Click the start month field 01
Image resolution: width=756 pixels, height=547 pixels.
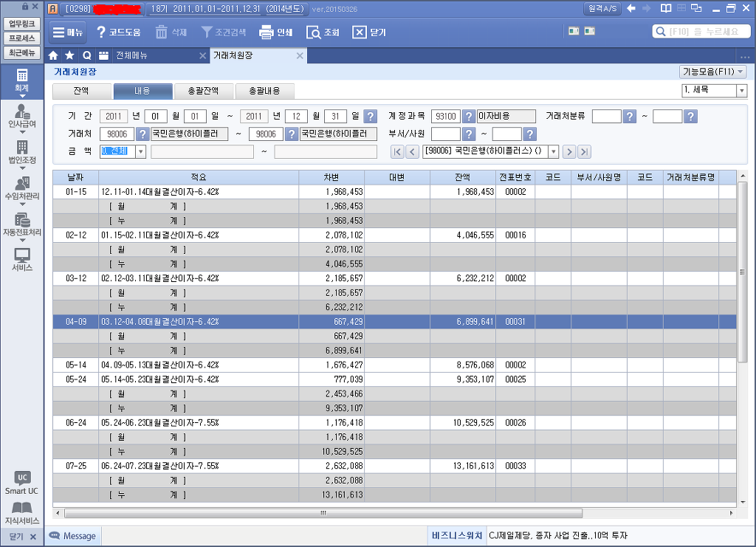tap(155, 116)
